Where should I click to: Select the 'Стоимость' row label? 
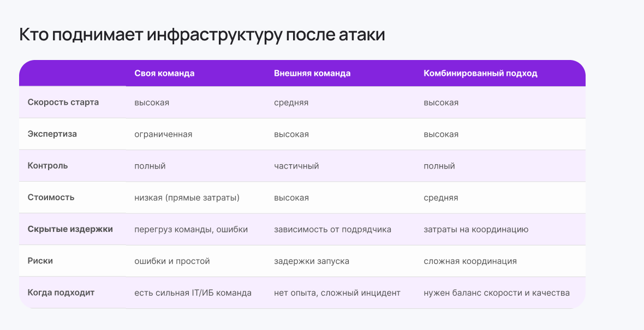pos(51,197)
